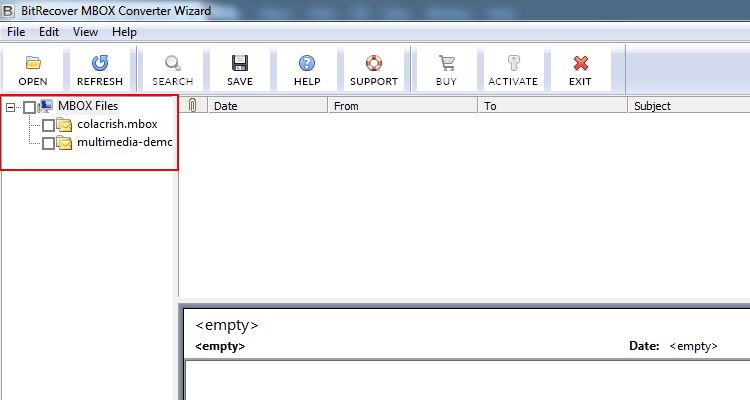This screenshot has width=750, height=400.
Task: Click the colacrish.mbox mail folder icon
Action: tap(64, 124)
